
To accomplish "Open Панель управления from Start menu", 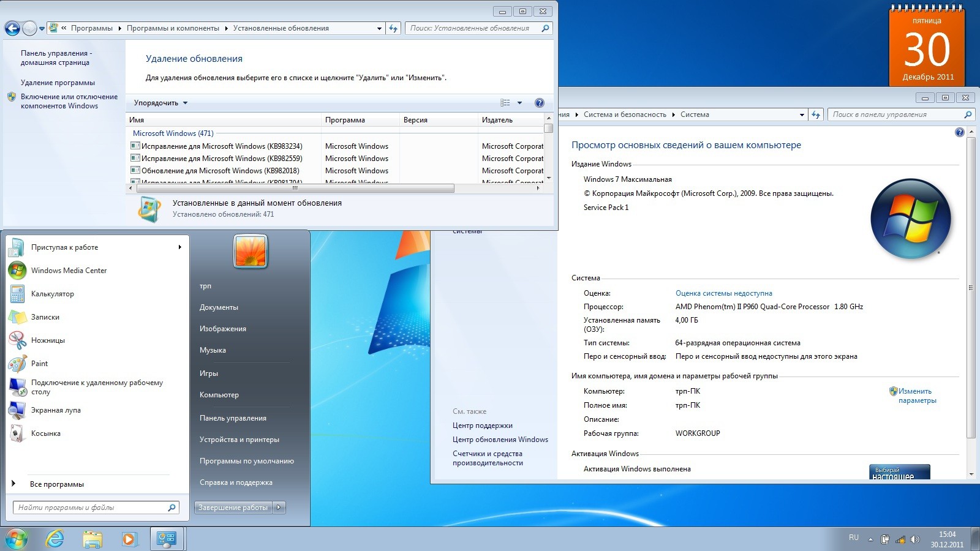I will [233, 418].
